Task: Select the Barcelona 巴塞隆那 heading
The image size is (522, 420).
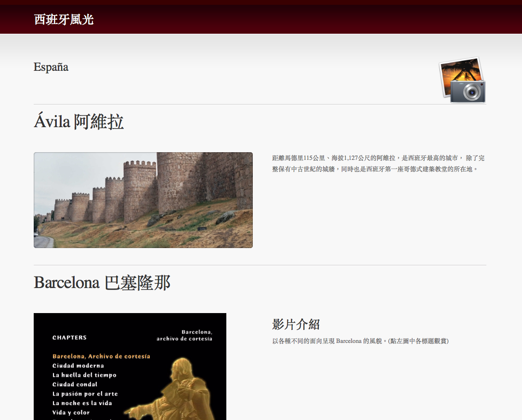Action: (x=102, y=283)
